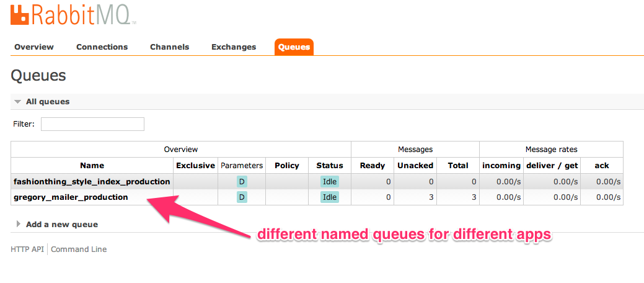Click Total value 3 for gregory_mailer_production
The height and width of the screenshot is (283, 644).
tap(474, 197)
